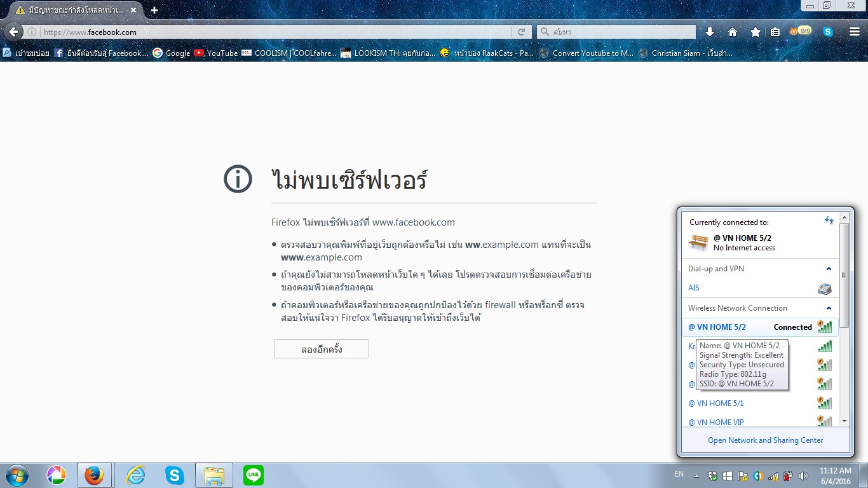Click the Firefox taskbar icon
Image resolution: width=868 pixels, height=488 pixels.
pos(94,475)
